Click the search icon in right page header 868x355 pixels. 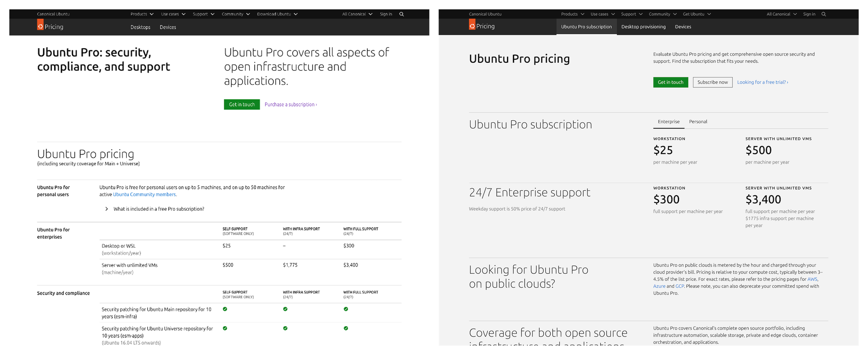click(x=823, y=14)
